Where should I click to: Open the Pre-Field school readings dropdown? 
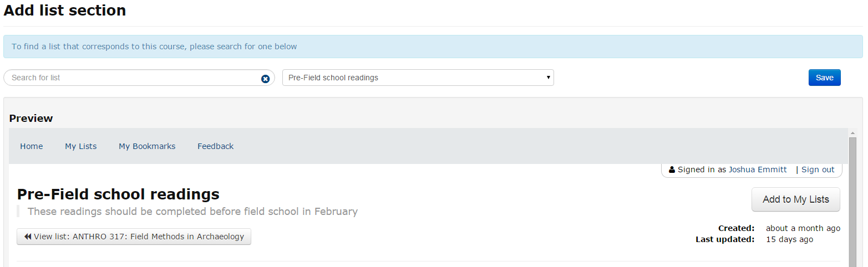(x=418, y=78)
